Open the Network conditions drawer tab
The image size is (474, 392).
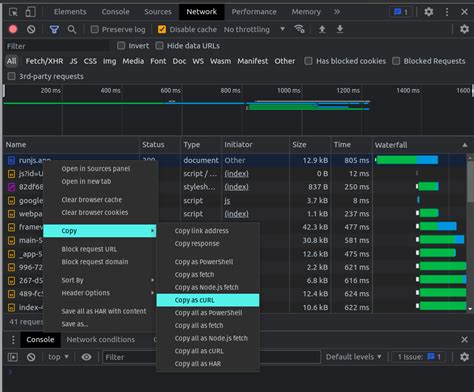tap(101, 340)
